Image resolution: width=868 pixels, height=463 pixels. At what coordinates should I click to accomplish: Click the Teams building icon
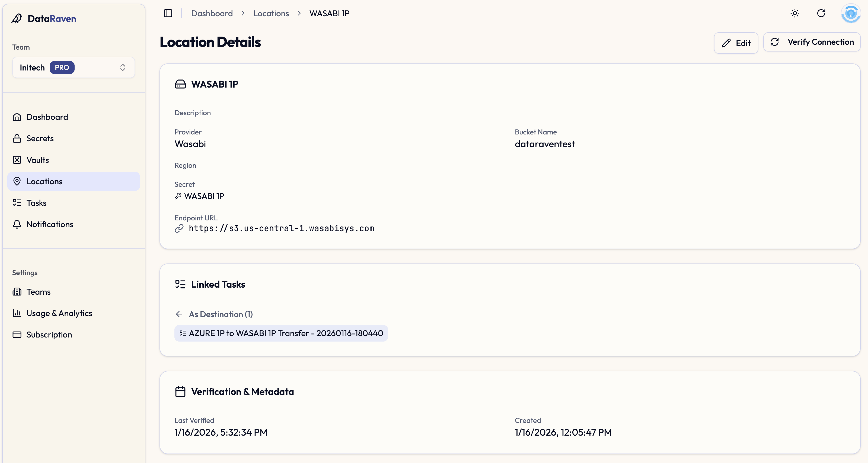coord(17,292)
